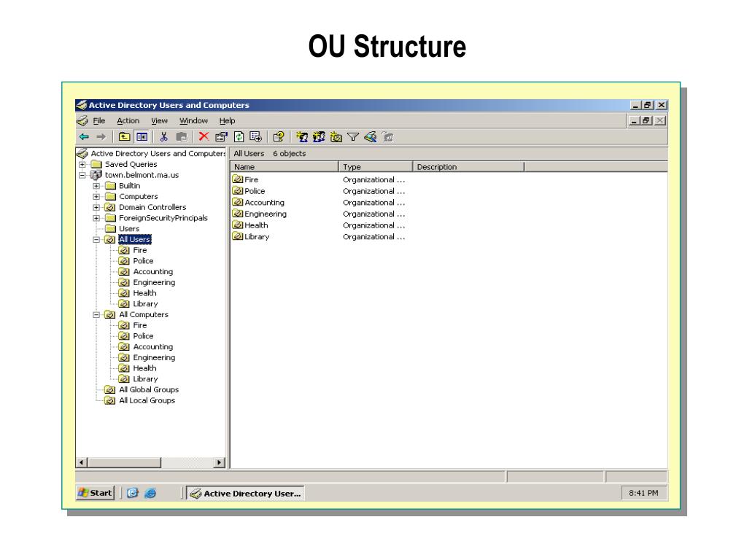Select Police under All Users in the tree

tap(144, 261)
